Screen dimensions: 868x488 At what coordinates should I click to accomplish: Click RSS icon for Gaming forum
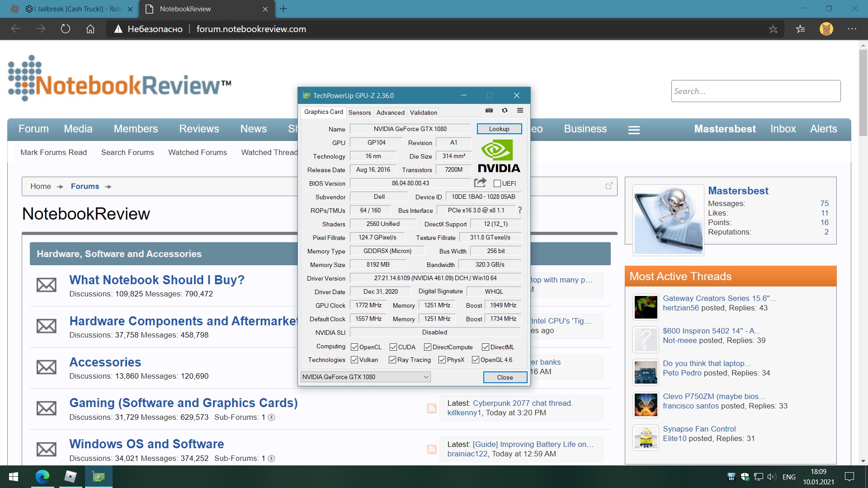[x=432, y=408]
